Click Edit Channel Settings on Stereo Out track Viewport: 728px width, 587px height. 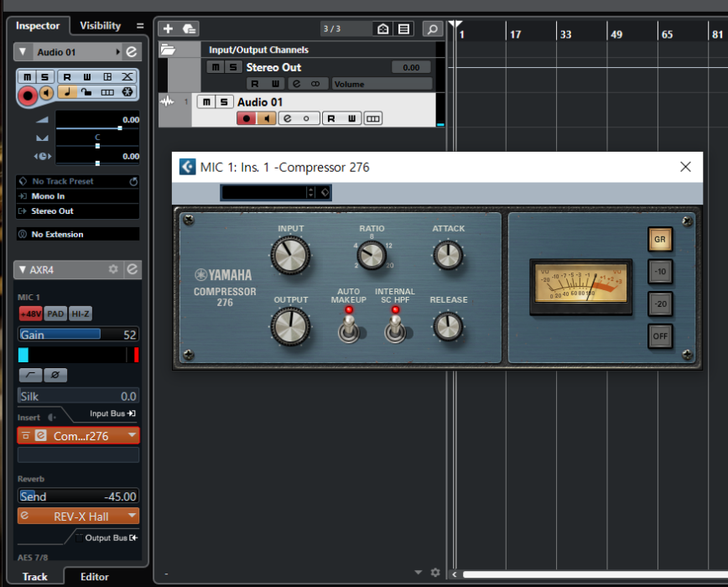(297, 84)
